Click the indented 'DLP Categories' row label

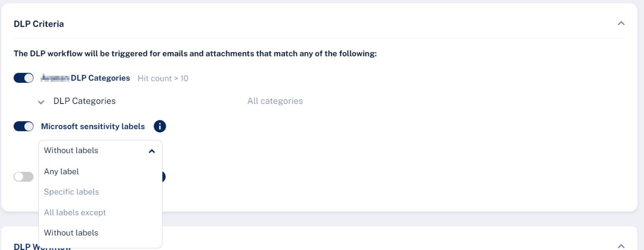tap(85, 101)
